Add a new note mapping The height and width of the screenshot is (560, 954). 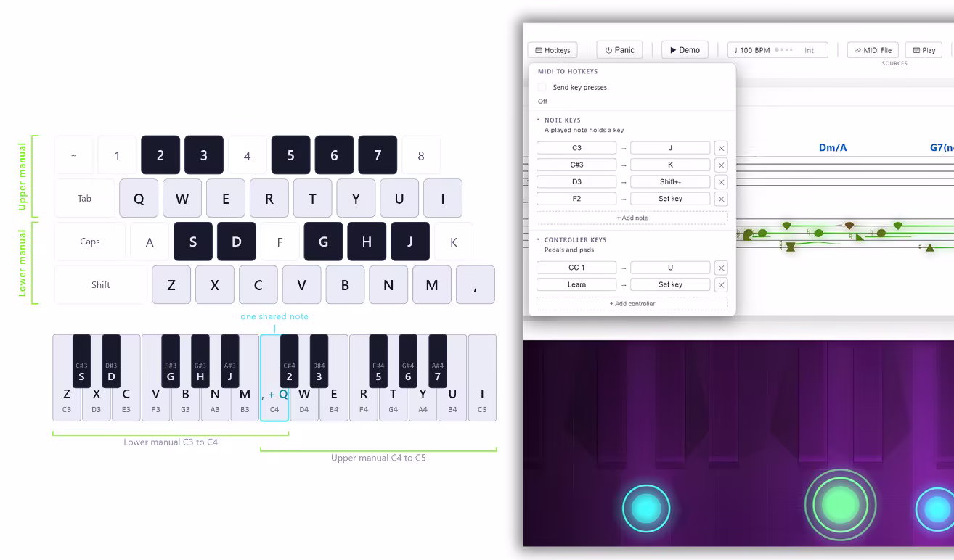point(632,218)
